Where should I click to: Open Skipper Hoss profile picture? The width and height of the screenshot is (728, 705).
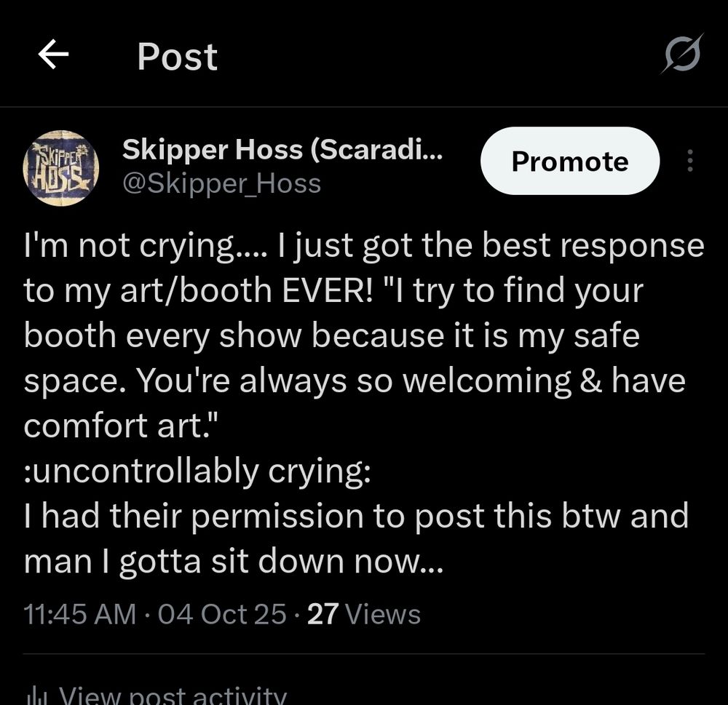click(x=61, y=168)
